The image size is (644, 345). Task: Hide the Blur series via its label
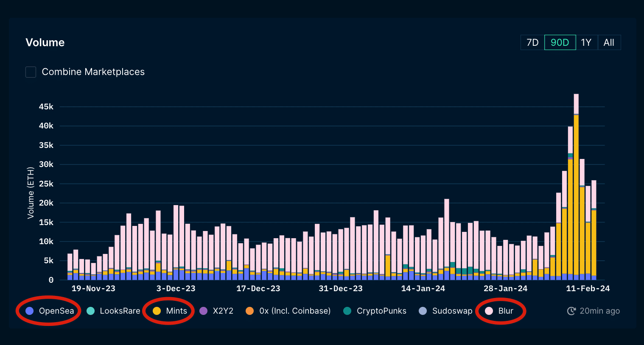tap(506, 311)
